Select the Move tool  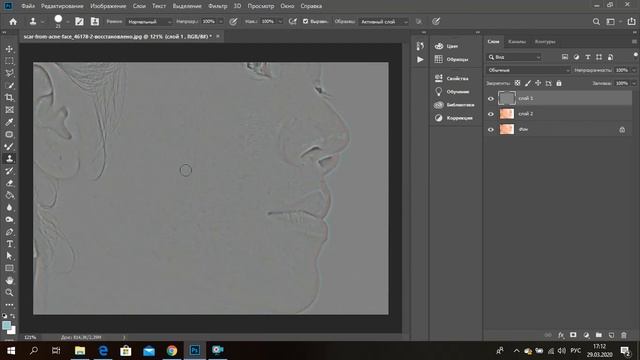coord(9,49)
